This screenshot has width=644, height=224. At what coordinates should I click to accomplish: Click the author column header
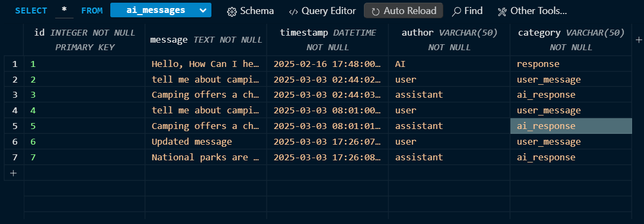click(449, 39)
